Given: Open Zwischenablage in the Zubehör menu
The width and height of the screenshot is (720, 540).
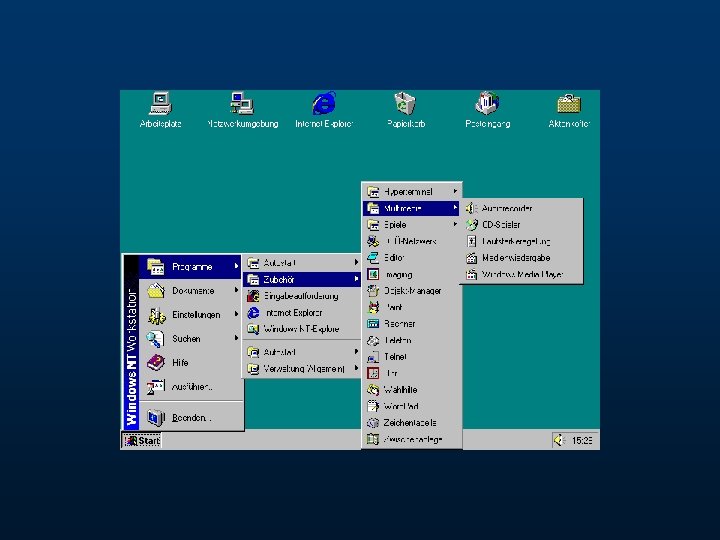Looking at the screenshot, I should tap(411, 439).
